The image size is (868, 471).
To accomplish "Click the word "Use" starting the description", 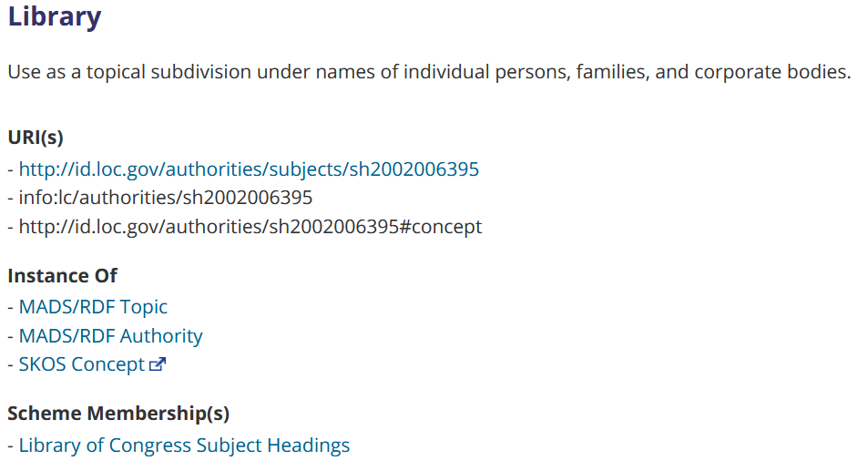I will (23, 72).
